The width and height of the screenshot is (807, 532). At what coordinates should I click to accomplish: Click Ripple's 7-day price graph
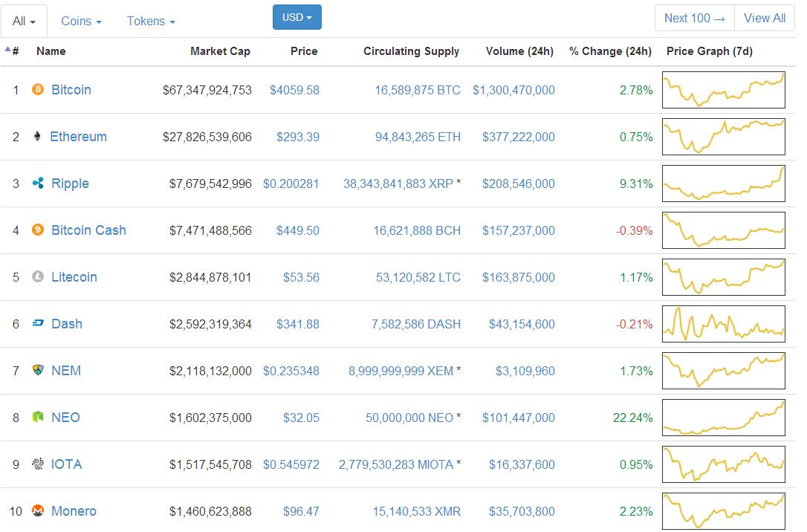click(x=723, y=184)
